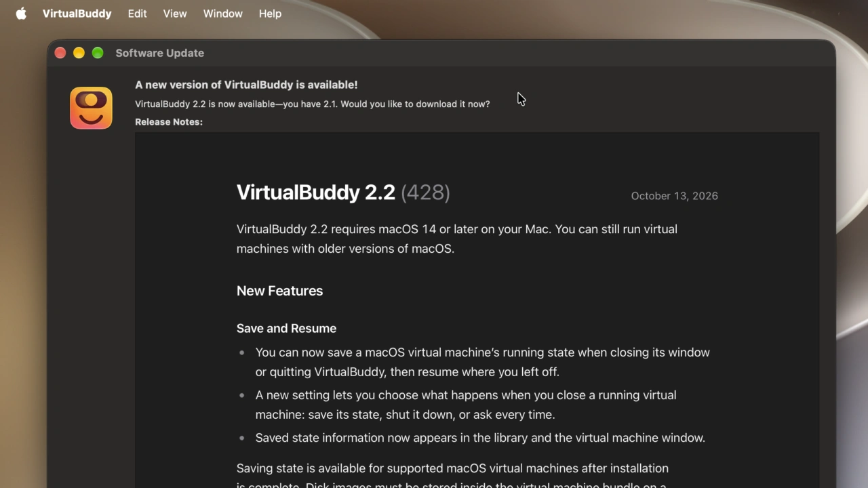Click the VirtualBuddy app icon

(91, 108)
